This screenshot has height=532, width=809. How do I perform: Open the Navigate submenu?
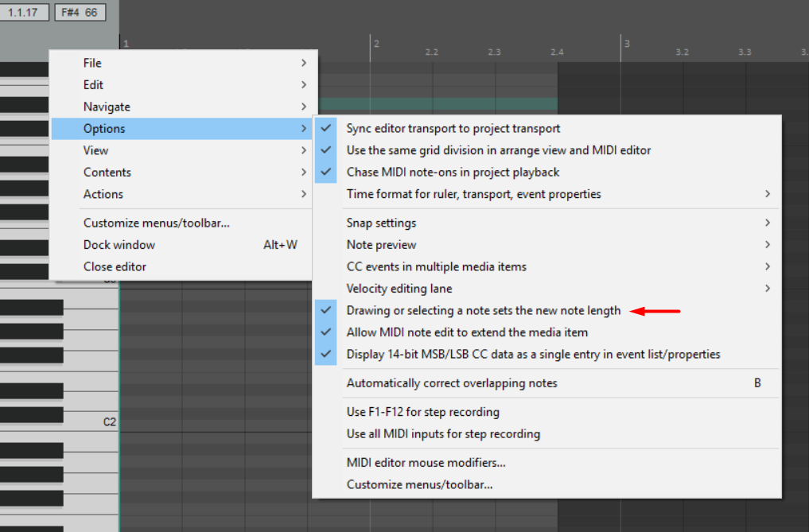tap(107, 107)
